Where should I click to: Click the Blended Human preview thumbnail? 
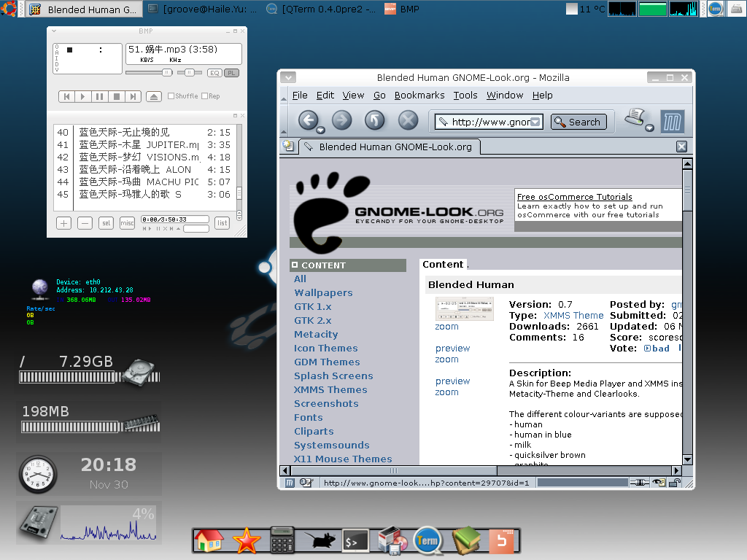(x=465, y=309)
